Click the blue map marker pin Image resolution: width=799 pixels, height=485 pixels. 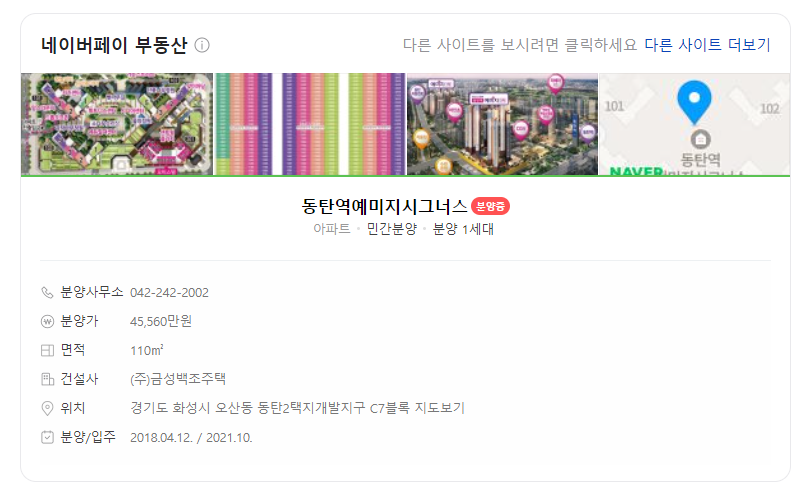point(694,102)
